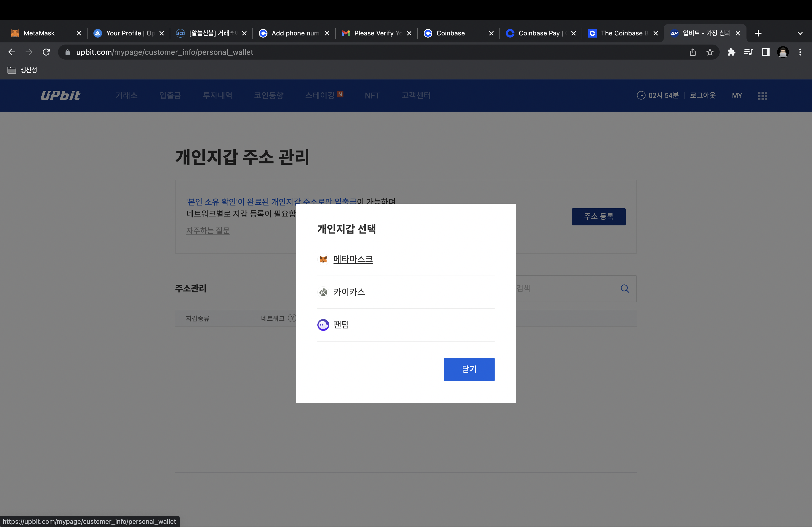
Task: Close the MetaMask tab
Action: (x=79, y=33)
